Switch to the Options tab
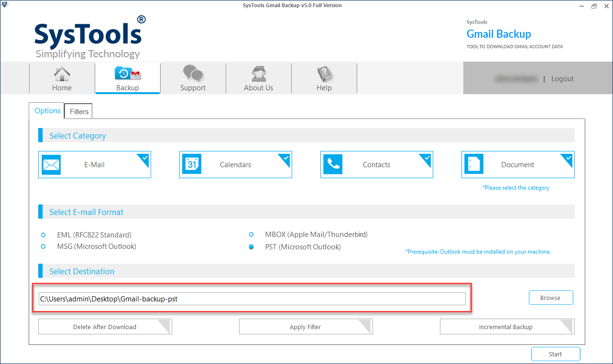The image size is (613, 364). [47, 111]
